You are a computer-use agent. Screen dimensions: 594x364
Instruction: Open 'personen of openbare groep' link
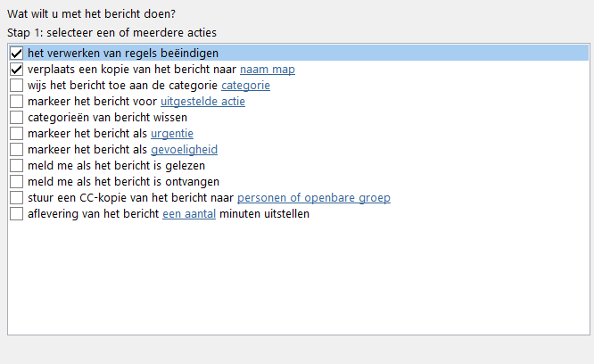tap(313, 198)
